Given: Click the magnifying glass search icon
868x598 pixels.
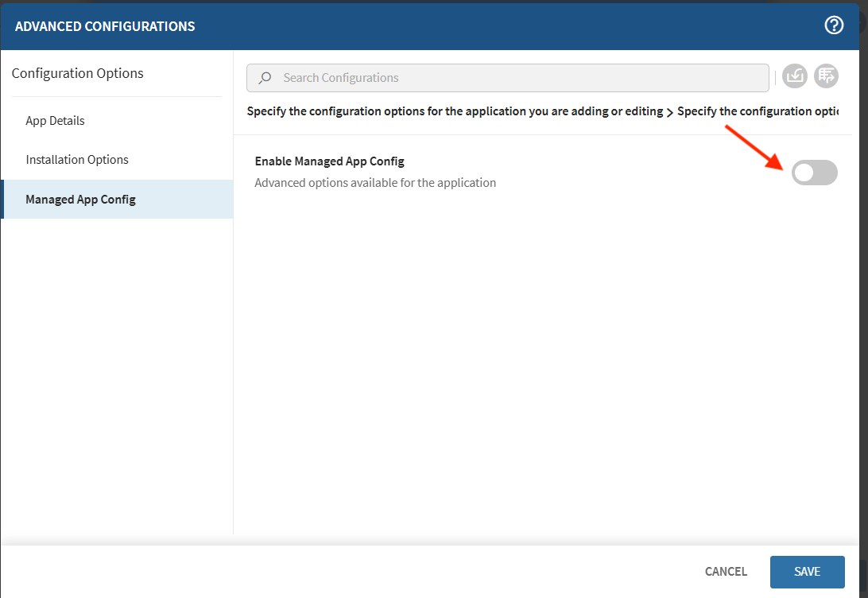Looking at the screenshot, I should [265, 78].
